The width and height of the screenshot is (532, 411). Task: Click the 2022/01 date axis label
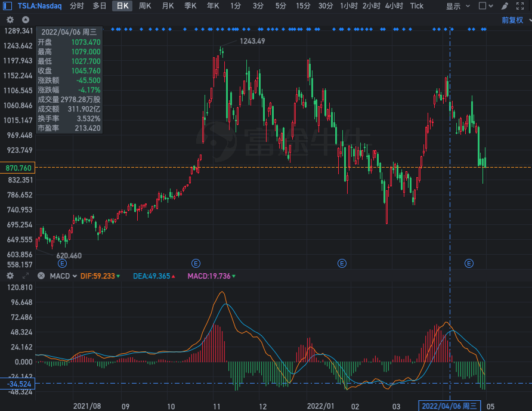point(321,406)
